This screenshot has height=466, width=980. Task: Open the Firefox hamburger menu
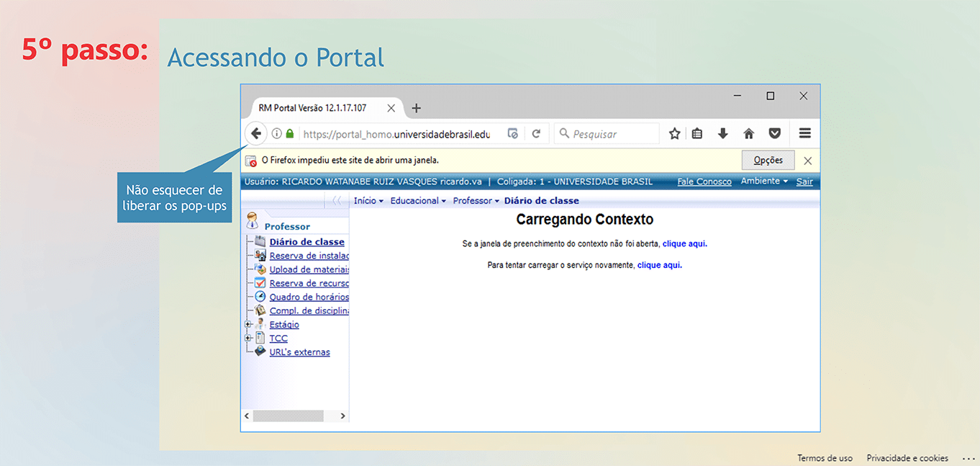(x=805, y=133)
